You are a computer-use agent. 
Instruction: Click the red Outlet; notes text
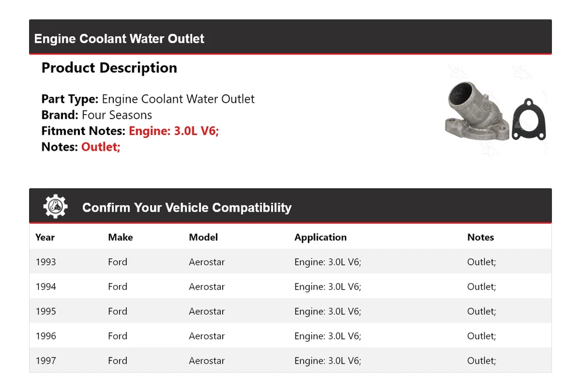coord(101,147)
